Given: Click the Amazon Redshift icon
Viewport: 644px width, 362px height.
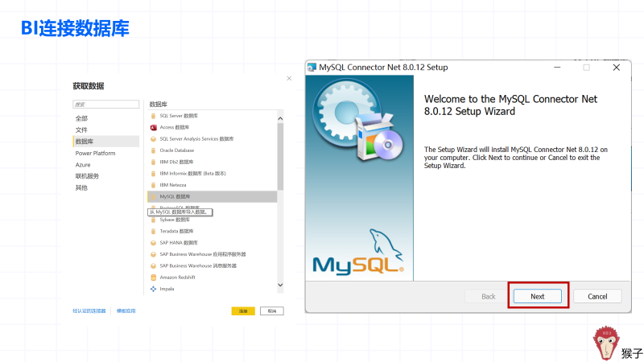Looking at the screenshot, I should point(153,278).
